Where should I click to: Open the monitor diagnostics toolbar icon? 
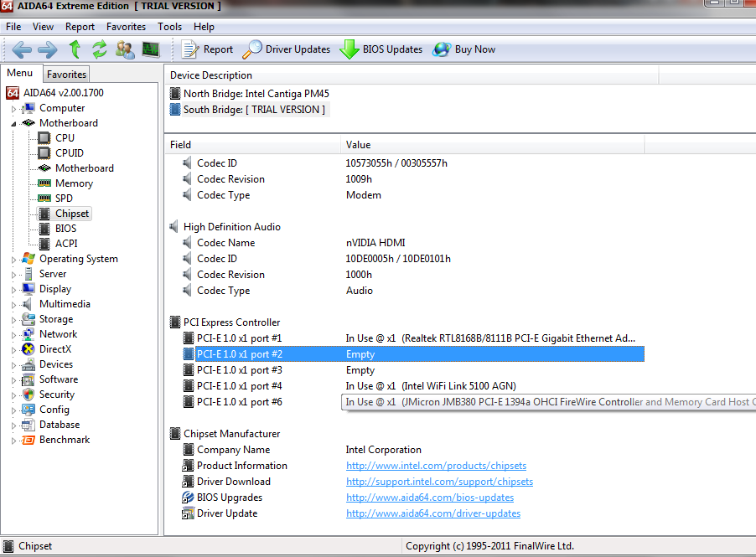pyautogui.click(x=151, y=49)
